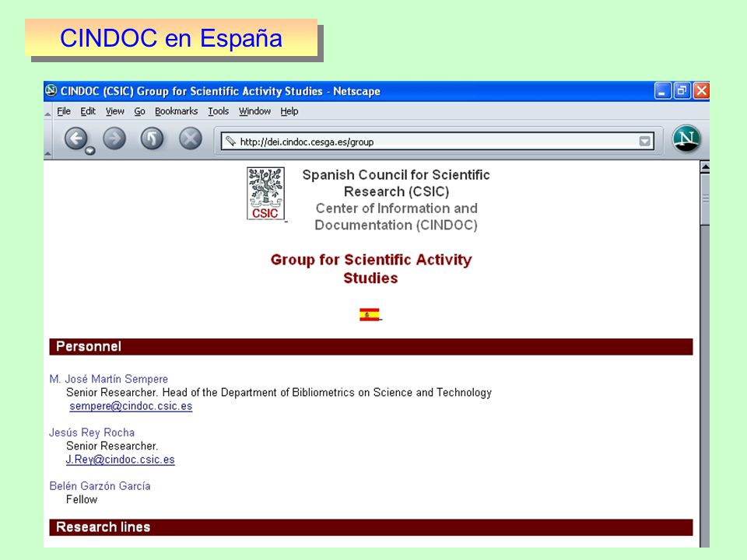The image size is (747, 560).
Task: Open the Help menu
Action: click(289, 111)
